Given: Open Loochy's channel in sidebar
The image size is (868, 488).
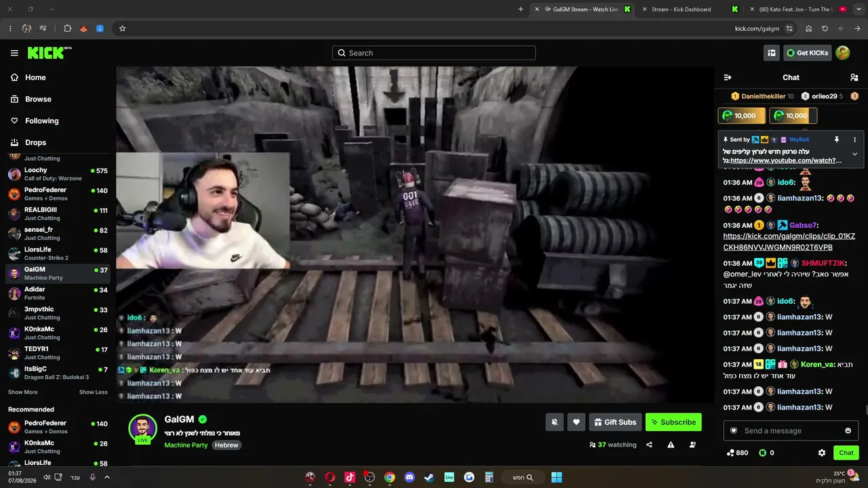Looking at the screenshot, I should click(58, 174).
